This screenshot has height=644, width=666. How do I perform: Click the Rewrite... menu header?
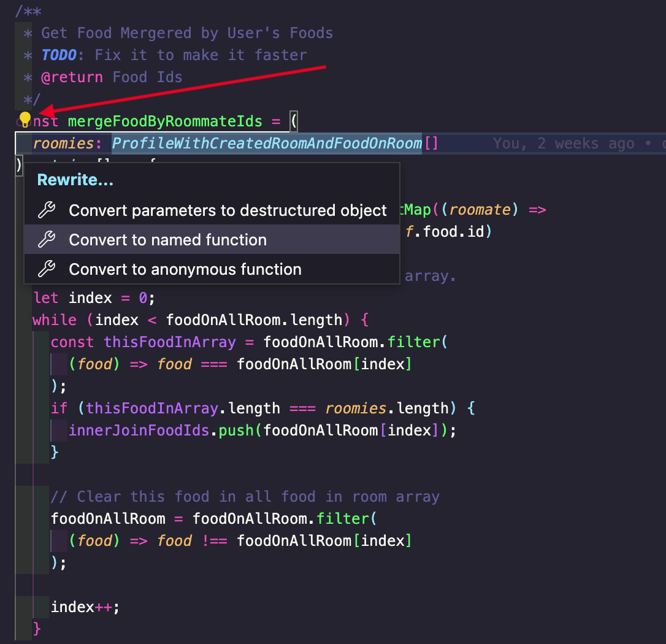click(x=75, y=180)
